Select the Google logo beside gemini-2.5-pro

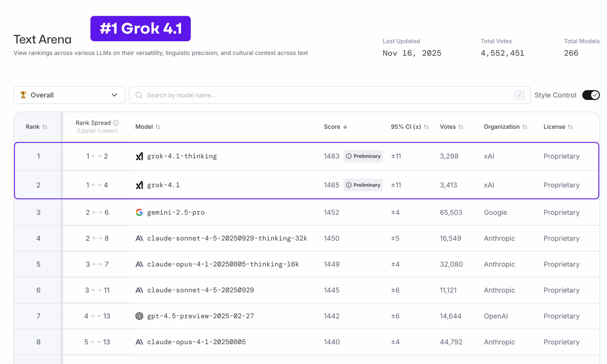click(140, 212)
